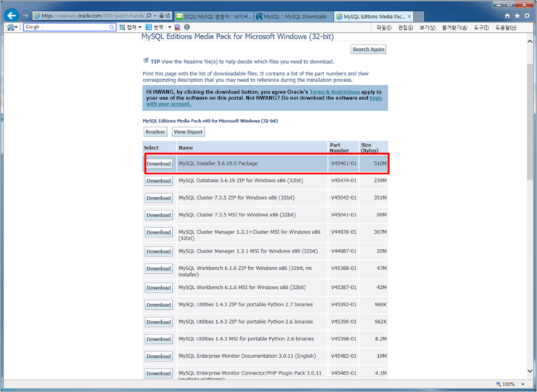Click the page scrollbar down arrow
The width and height of the screenshot is (537, 392).
pos(530,371)
